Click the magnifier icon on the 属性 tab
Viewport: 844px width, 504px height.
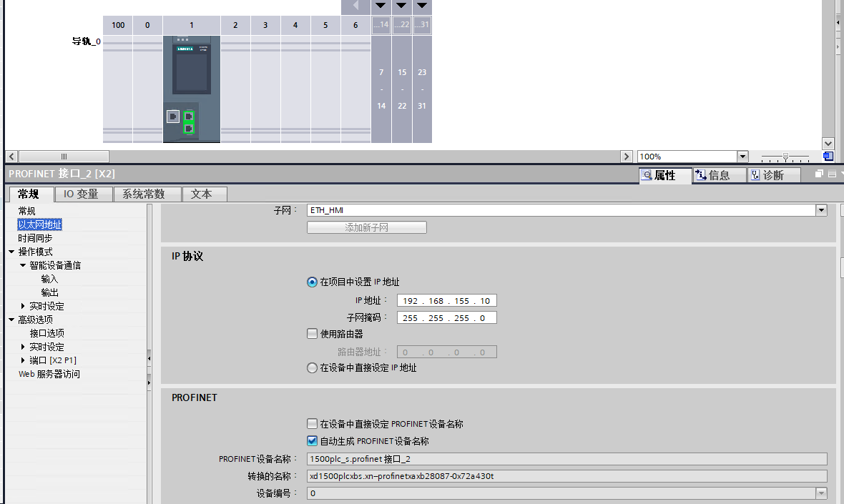[647, 175]
